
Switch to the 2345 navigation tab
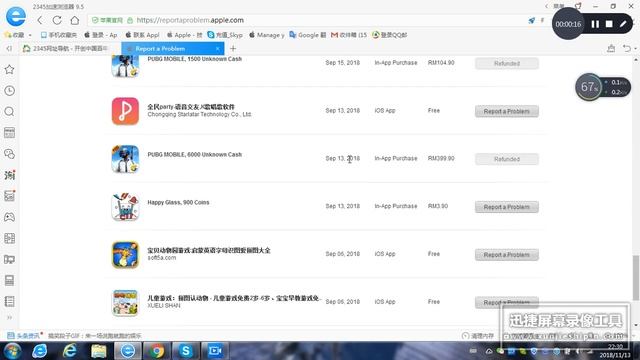(69, 49)
